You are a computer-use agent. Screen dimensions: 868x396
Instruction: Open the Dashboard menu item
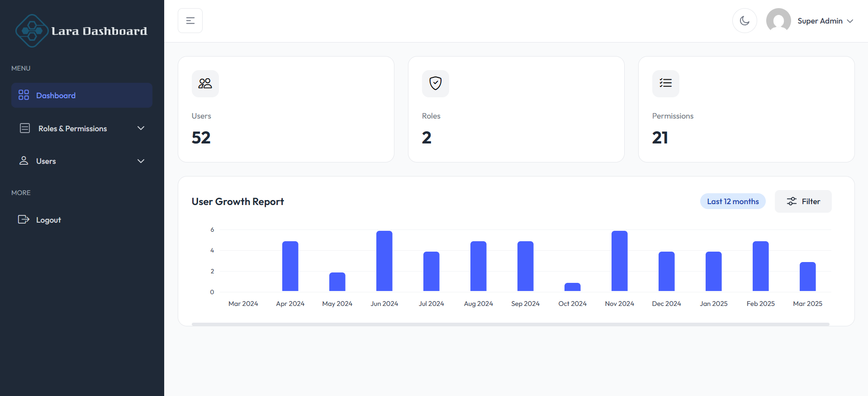click(x=82, y=95)
